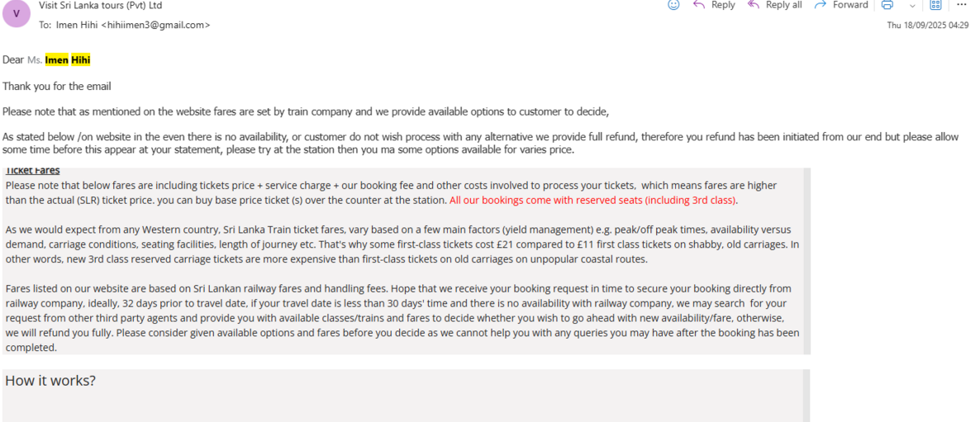Click the Reply arrow icon
Image resolution: width=980 pixels, height=422 pixels.
tap(699, 5)
